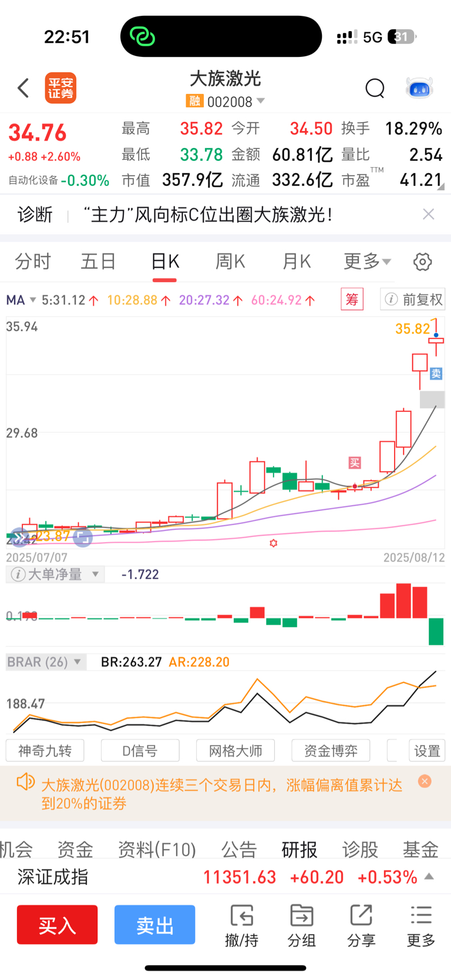Tap the red 买入 buy button
451x980 pixels.
click(57, 924)
